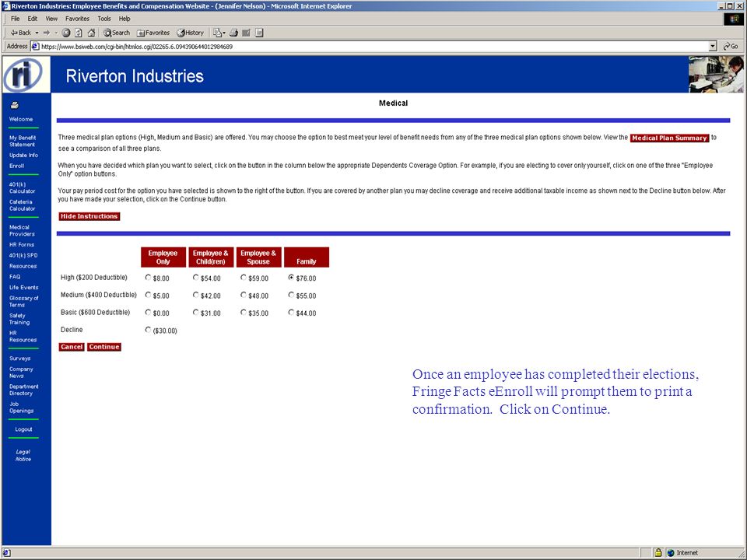Open the Edit menu
The width and height of the screenshot is (747, 560).
point(33,19)
